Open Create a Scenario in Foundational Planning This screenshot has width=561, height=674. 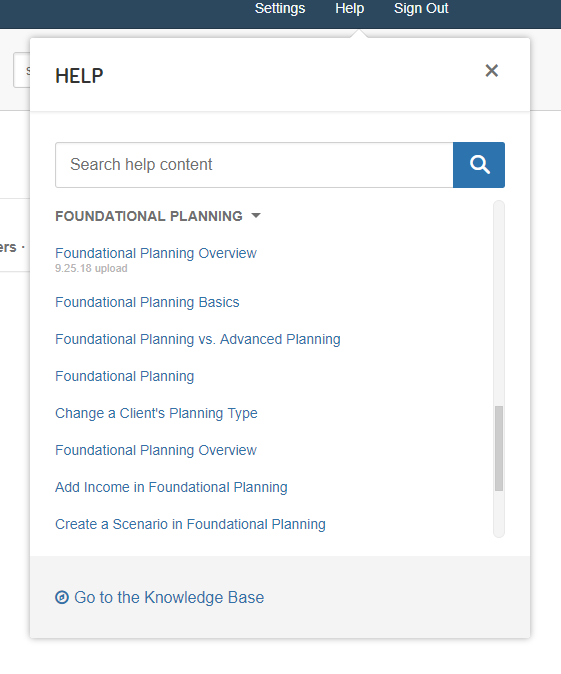point(190,524)
